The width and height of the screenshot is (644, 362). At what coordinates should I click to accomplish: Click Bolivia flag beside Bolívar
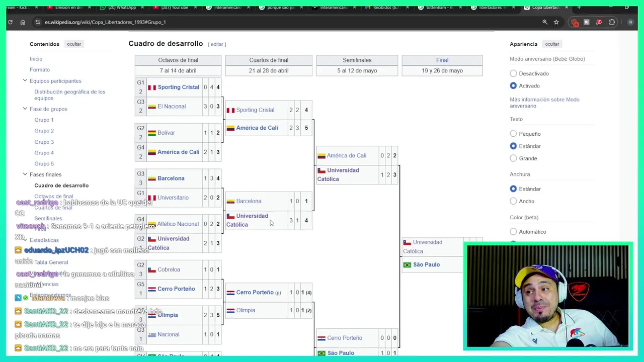point(151,133)
